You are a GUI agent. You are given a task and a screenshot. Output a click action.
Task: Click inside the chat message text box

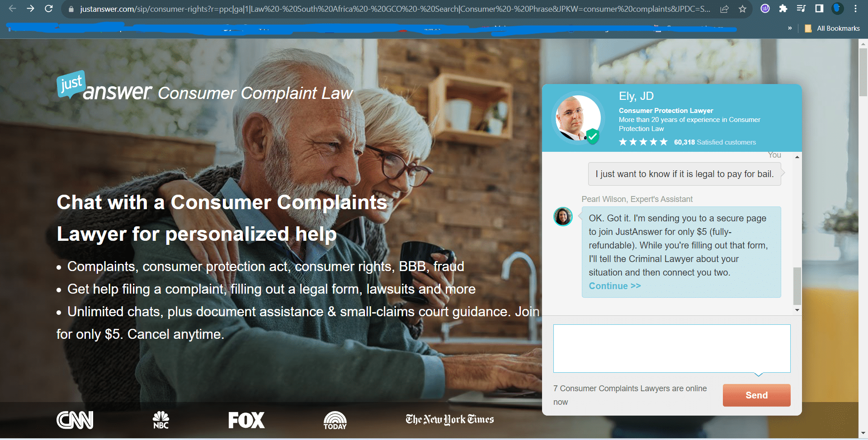pos(672,348)
